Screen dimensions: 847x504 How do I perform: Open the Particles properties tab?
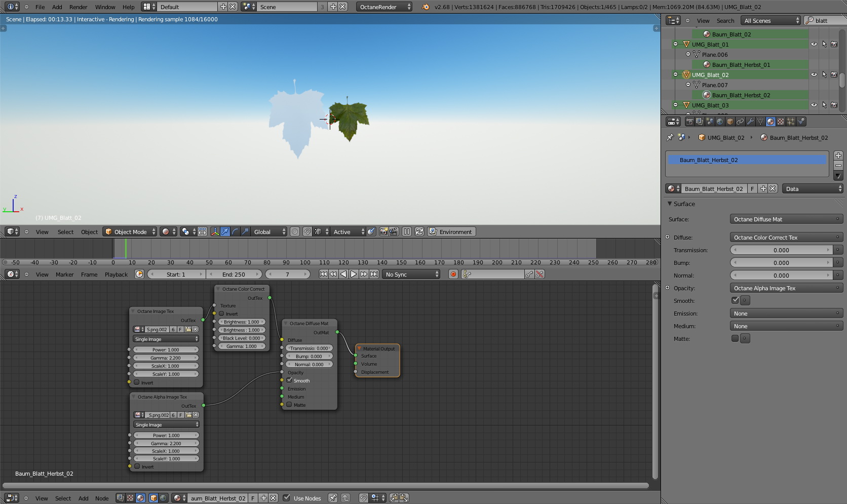point(791,122)
